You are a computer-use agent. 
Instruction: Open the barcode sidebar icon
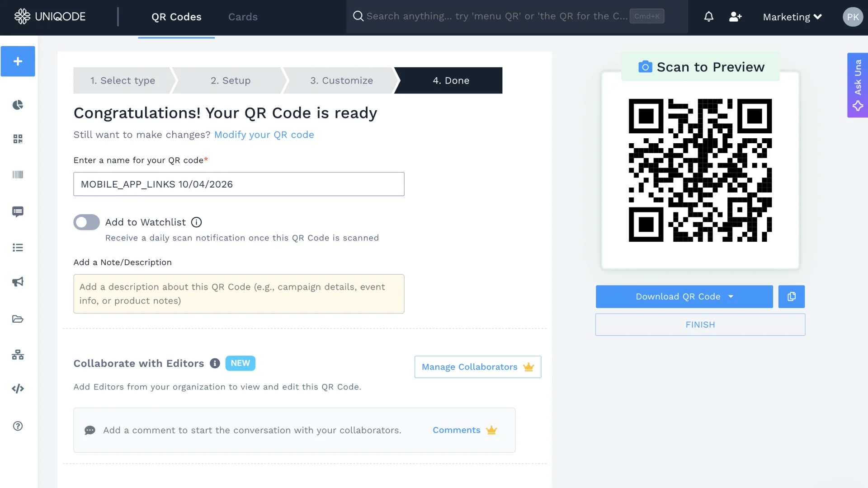pos(18,174)
